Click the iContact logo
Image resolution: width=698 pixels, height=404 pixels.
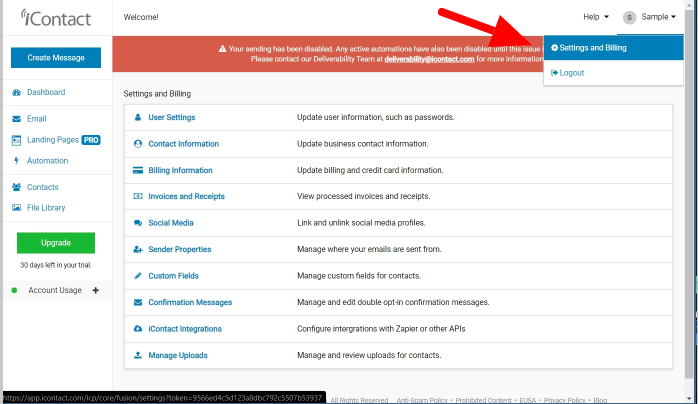[x=56, y=18]
